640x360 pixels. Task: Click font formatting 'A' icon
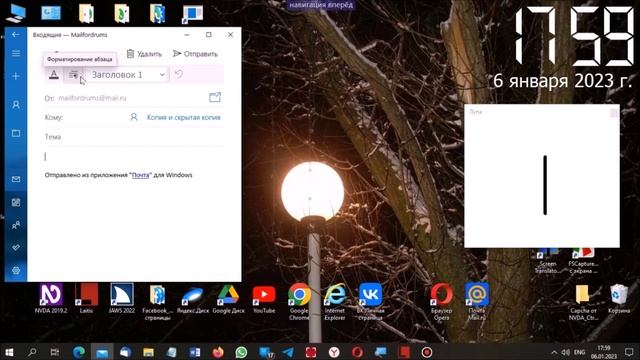coord(53,75)
